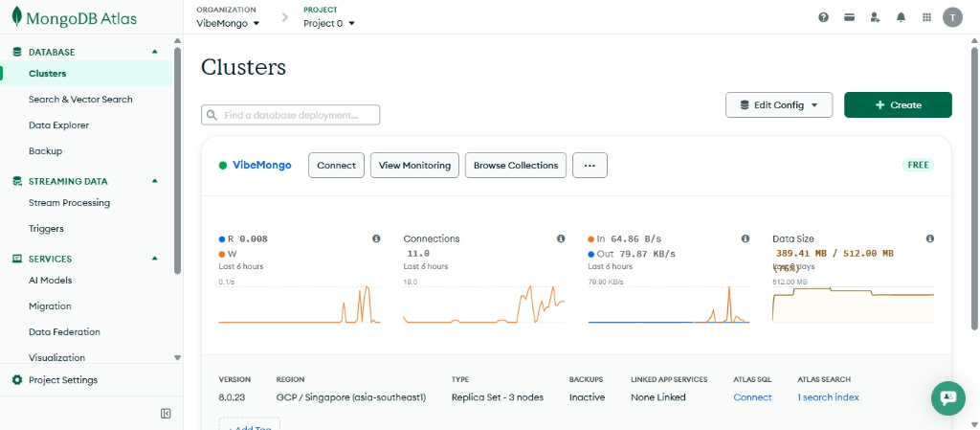Click the Connect button for VibeMongo

point(336,166)
